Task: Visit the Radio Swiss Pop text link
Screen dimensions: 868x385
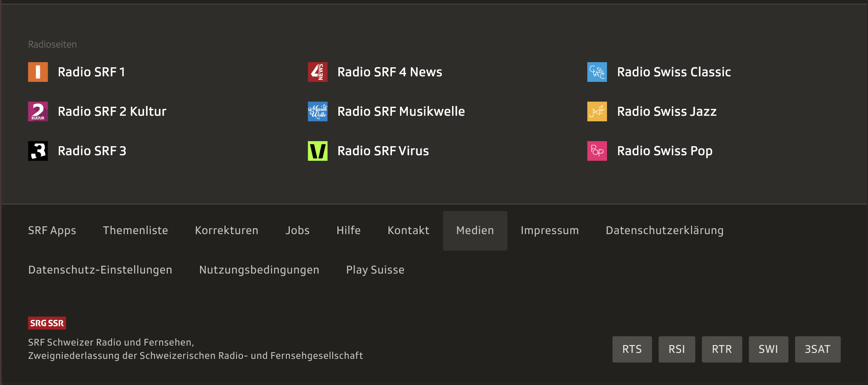Action: coord(665,151)
